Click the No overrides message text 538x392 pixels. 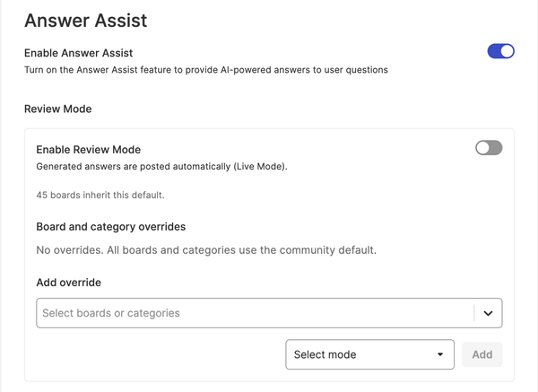(x=206, y=250)
